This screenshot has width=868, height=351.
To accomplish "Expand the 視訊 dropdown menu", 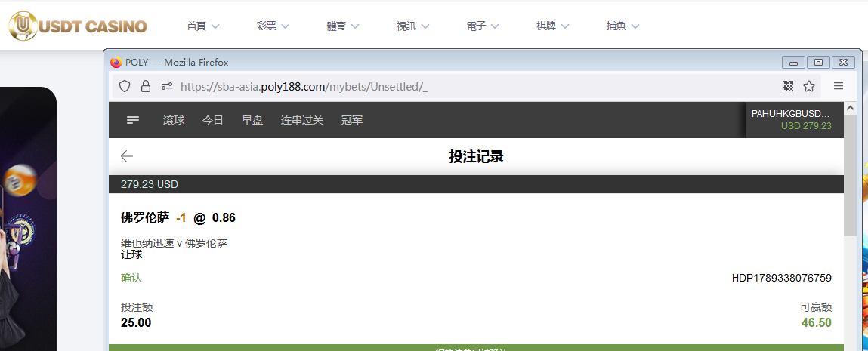I will pos(412,26).
